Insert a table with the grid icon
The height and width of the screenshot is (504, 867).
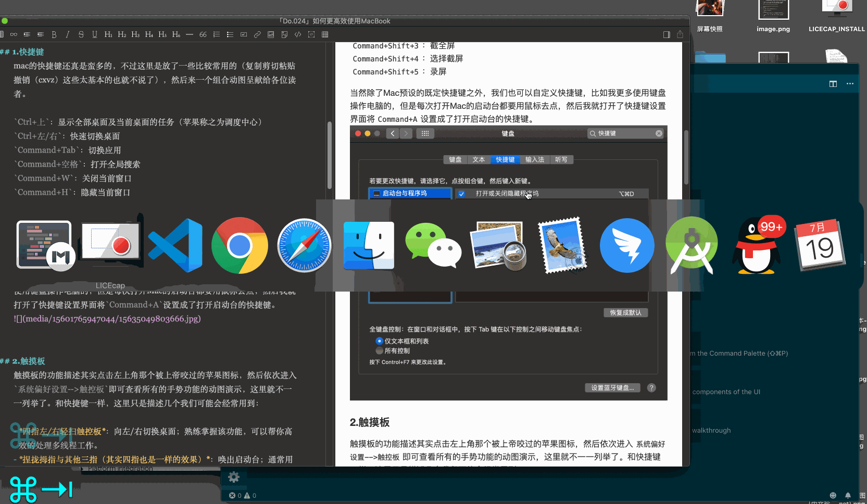325,34
